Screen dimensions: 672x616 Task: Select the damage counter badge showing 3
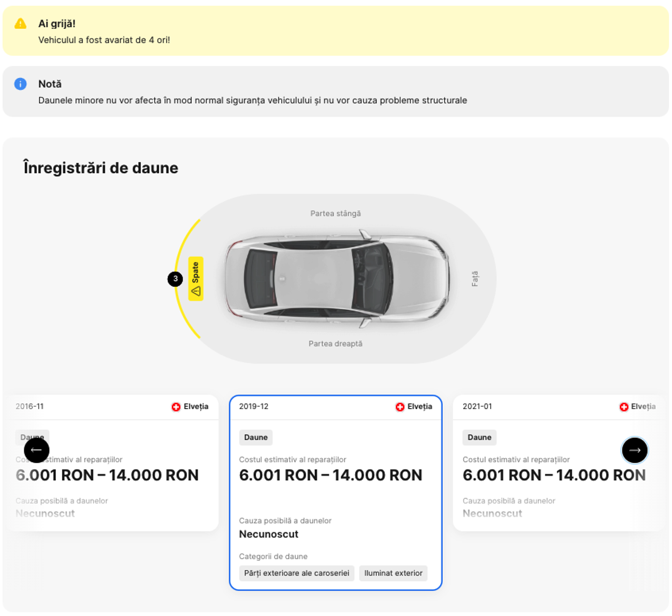[x=175, y=278]
